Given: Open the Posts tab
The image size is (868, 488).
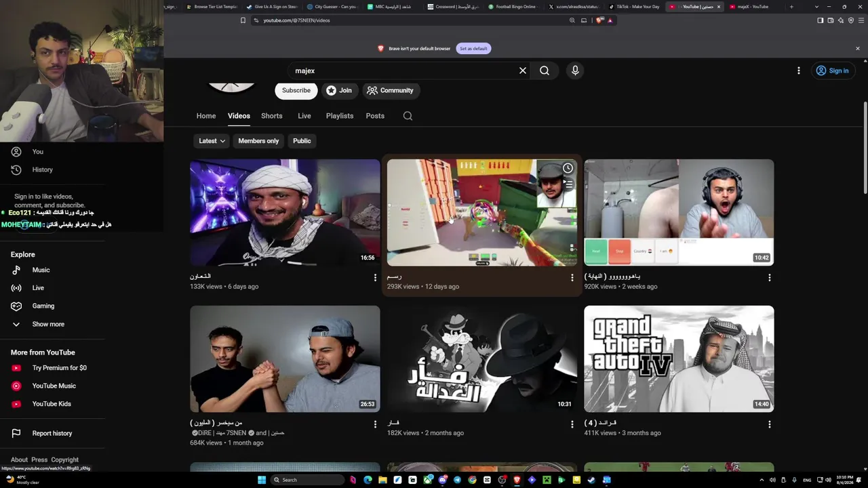Looking at the screenshot, I should (x=375, y=116).
